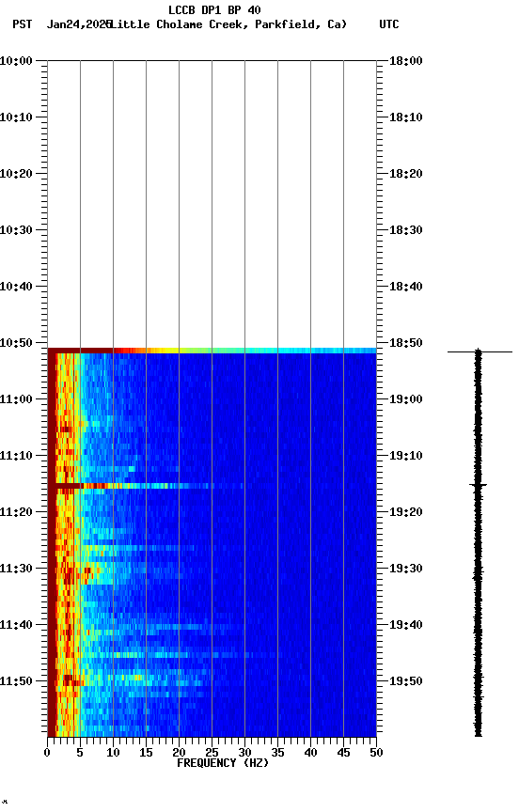Select the PST timezone label
This screenshot has height=812, width=519.
(23, 24)
